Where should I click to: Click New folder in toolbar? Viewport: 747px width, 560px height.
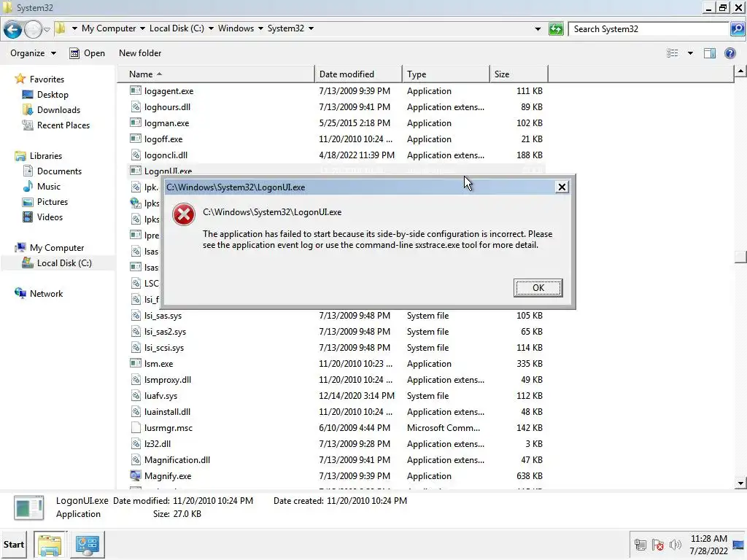(140, 53)
